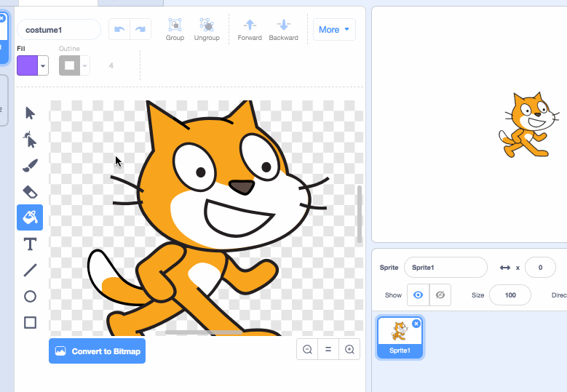Zoom in the costume canvas

[x=349, y=349]
